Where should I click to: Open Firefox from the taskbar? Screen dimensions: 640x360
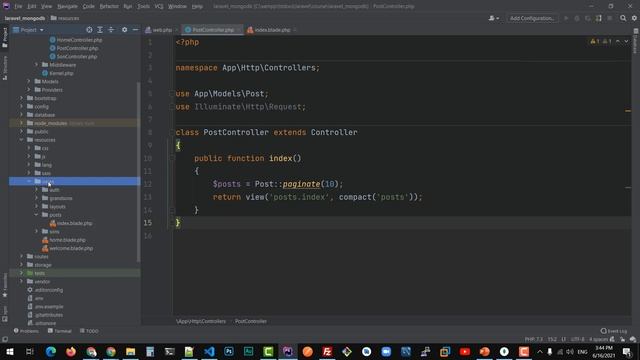tap(71, 351)
